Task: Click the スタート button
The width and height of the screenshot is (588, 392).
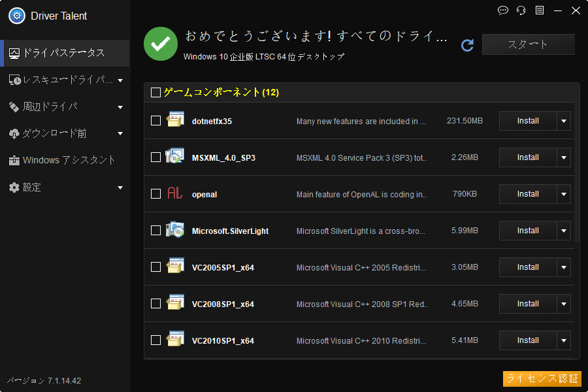Action: [528, 44]
